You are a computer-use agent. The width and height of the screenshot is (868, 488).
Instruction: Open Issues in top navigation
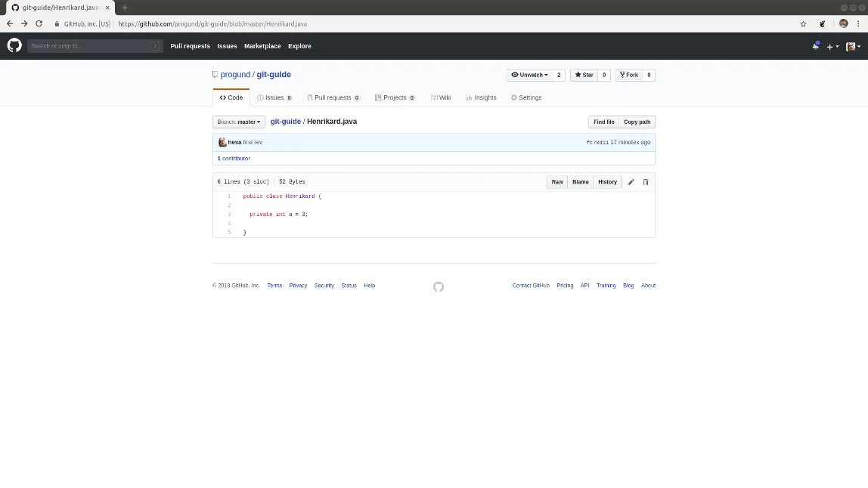click(227, 46)
